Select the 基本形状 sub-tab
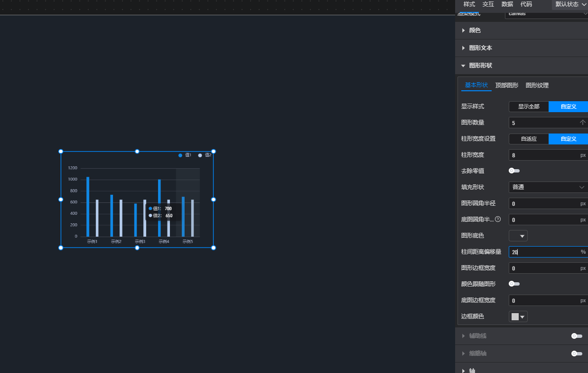This screenshot has height=373, width=588. (476, 86)
